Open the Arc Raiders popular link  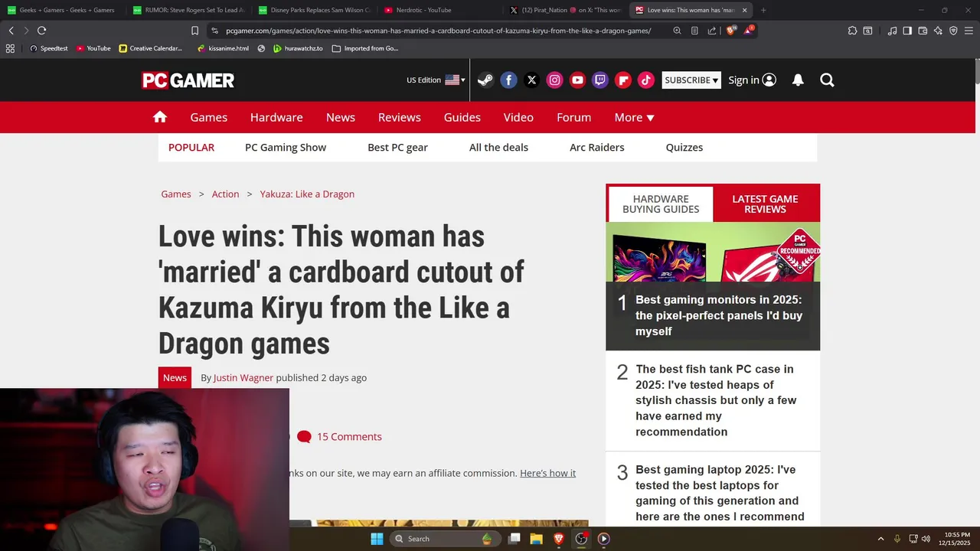point(597,147)
